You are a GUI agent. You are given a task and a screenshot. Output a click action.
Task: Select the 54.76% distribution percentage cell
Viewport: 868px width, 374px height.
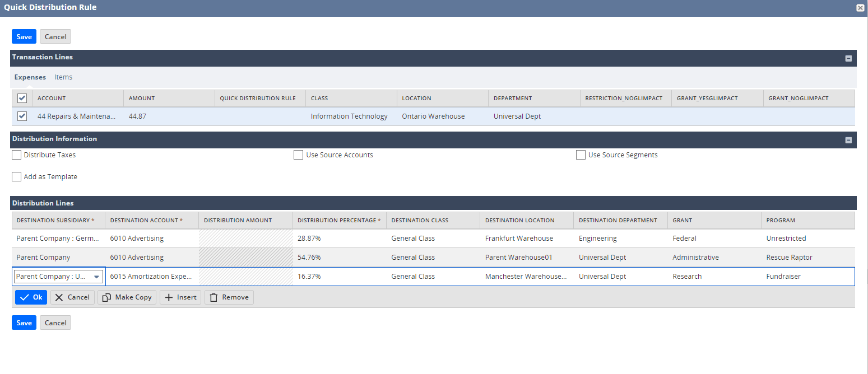(x=338, y=258)
